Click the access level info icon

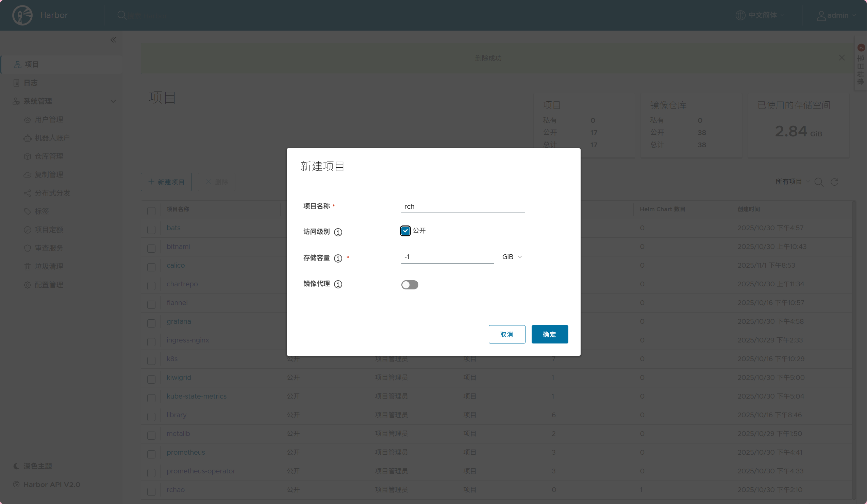(338, 232)
